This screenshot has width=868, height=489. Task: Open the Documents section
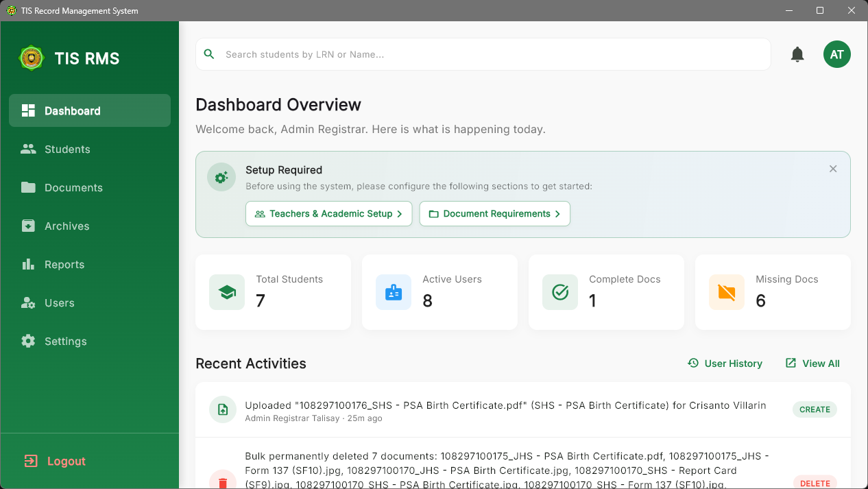[x=90, y=187]
